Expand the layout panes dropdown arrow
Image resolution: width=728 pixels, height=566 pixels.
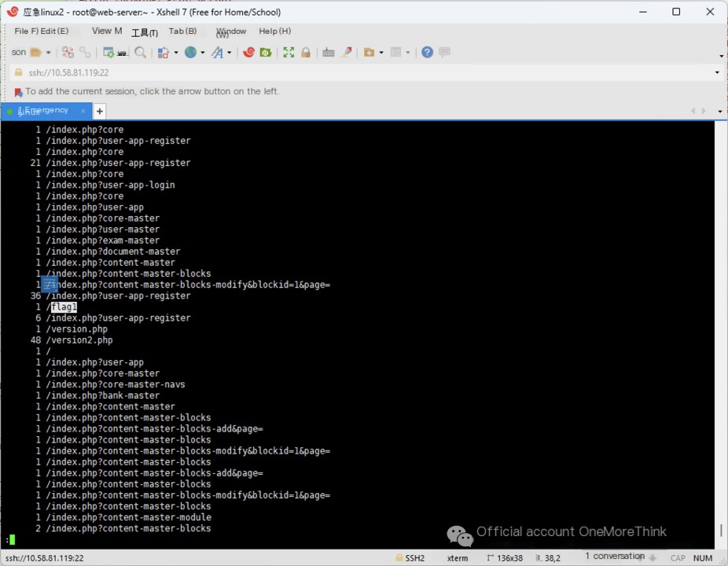coord(408,53)
